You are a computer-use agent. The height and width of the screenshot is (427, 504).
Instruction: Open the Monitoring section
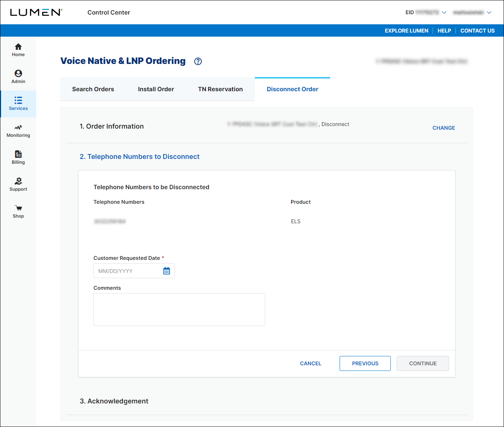[18, 131]
